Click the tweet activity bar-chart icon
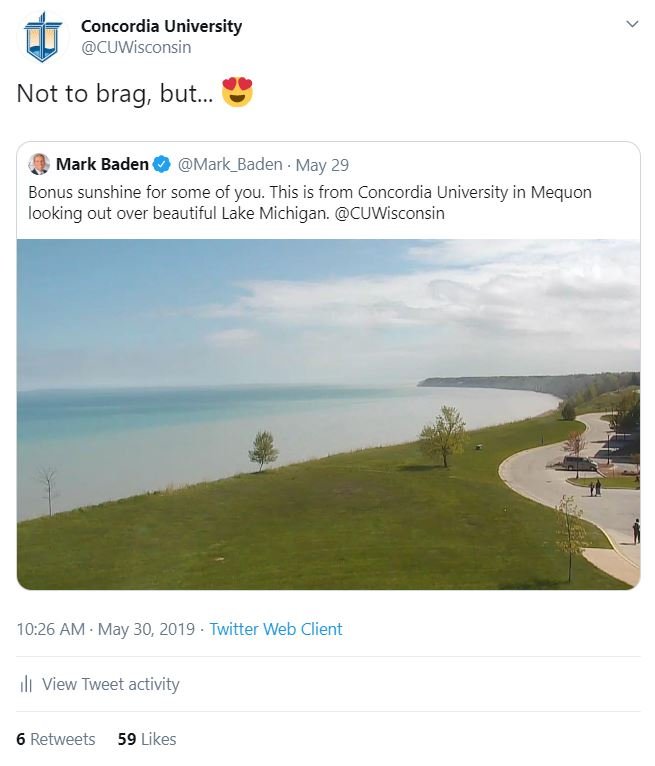This screenshot has width=655, height=766. (26, 685)
